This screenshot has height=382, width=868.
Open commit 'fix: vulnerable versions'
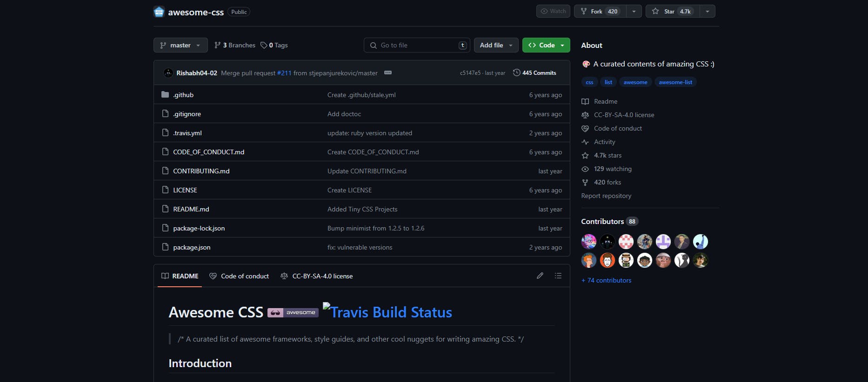click(360, 247)
